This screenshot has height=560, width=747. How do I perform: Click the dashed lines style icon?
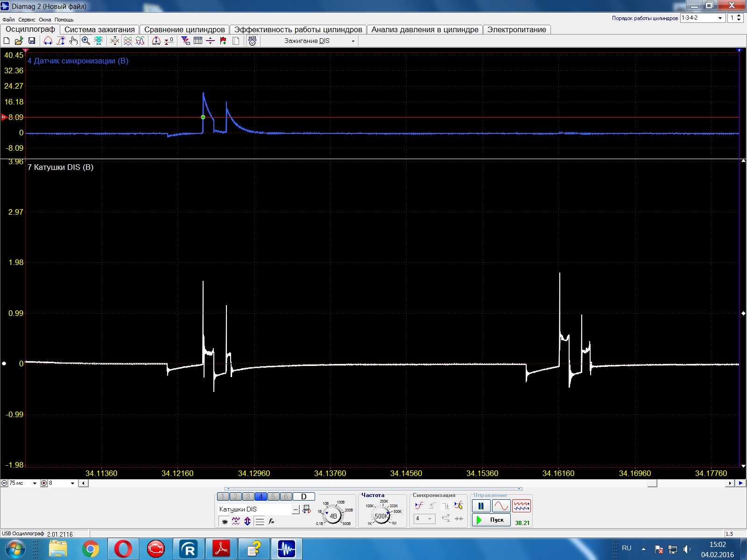click(260, 521)
